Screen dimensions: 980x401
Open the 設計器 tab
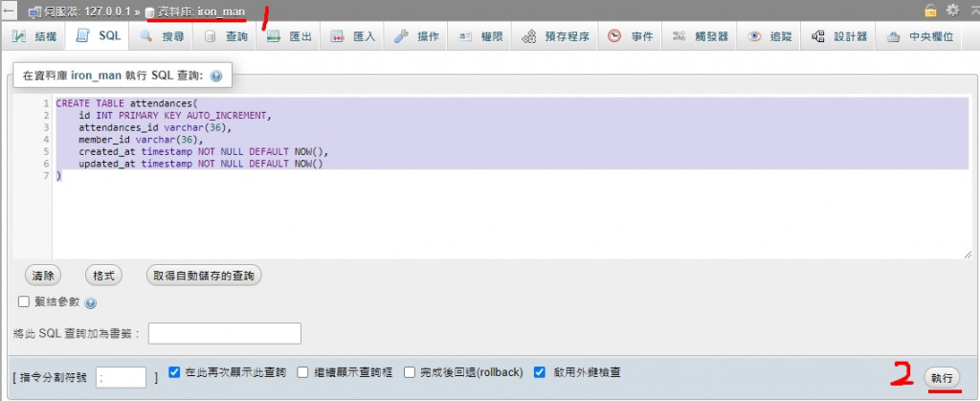838,37
